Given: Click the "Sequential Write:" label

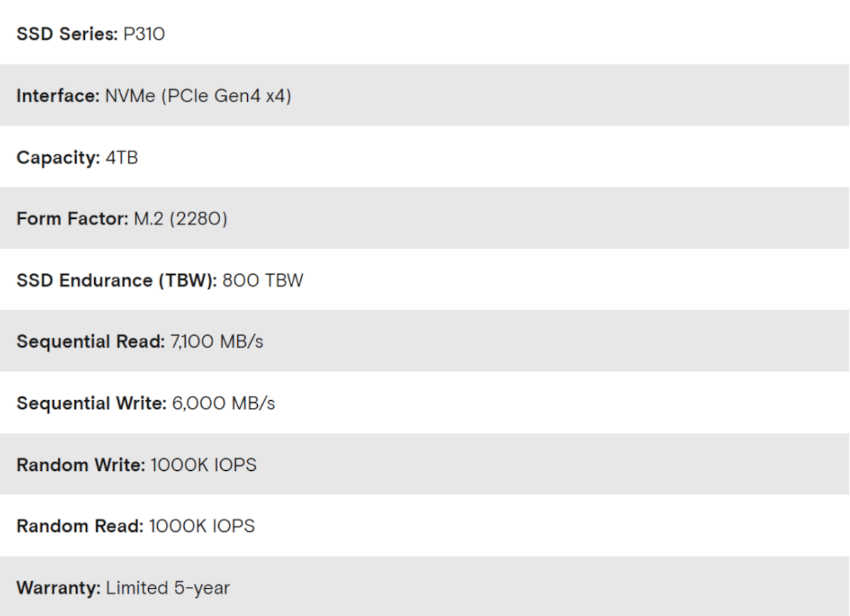Looking at the screenshot, I should (x=91, y=404).
